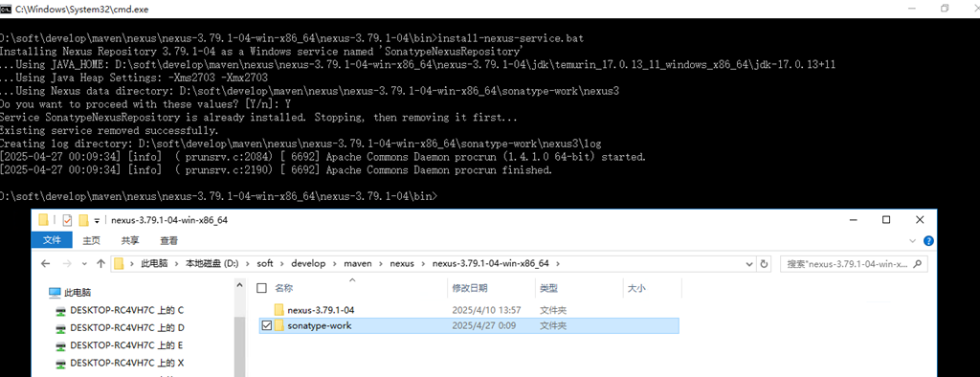The height and width of the screenshot is (377, 980).
Task: Toggle the select-all checkbox in header
Action: coord(262,288)
